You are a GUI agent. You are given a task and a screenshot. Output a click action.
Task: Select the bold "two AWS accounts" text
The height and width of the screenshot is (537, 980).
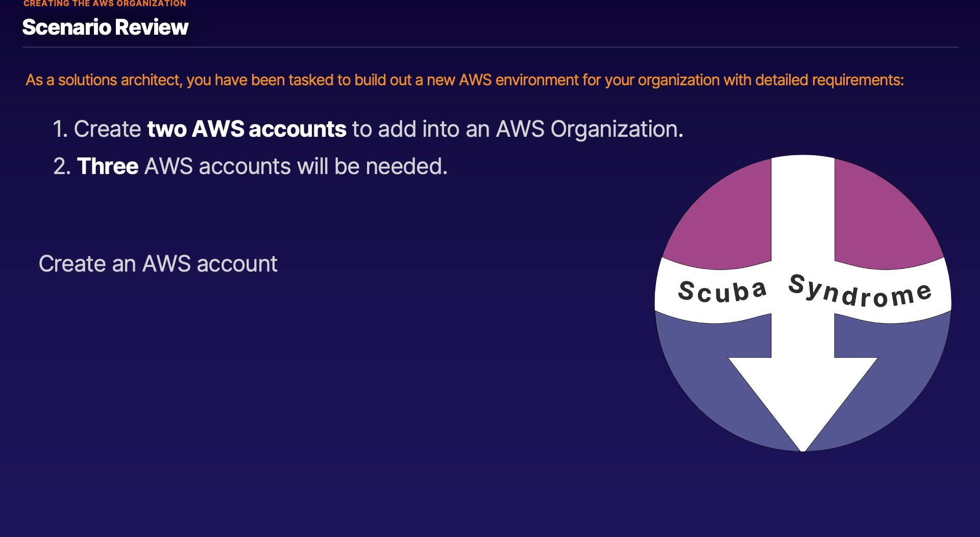click(x=247, y=129)
